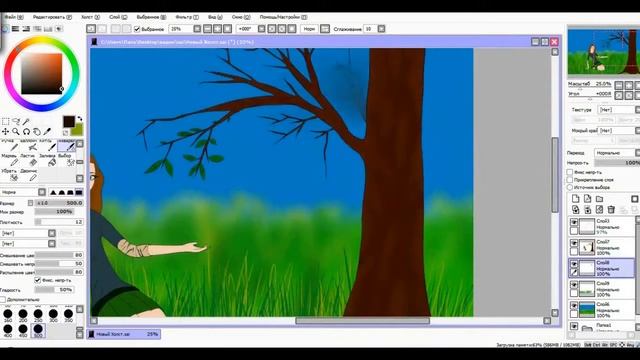
Task: Show the color wheel panel icon
Action: tap(5, 29)
